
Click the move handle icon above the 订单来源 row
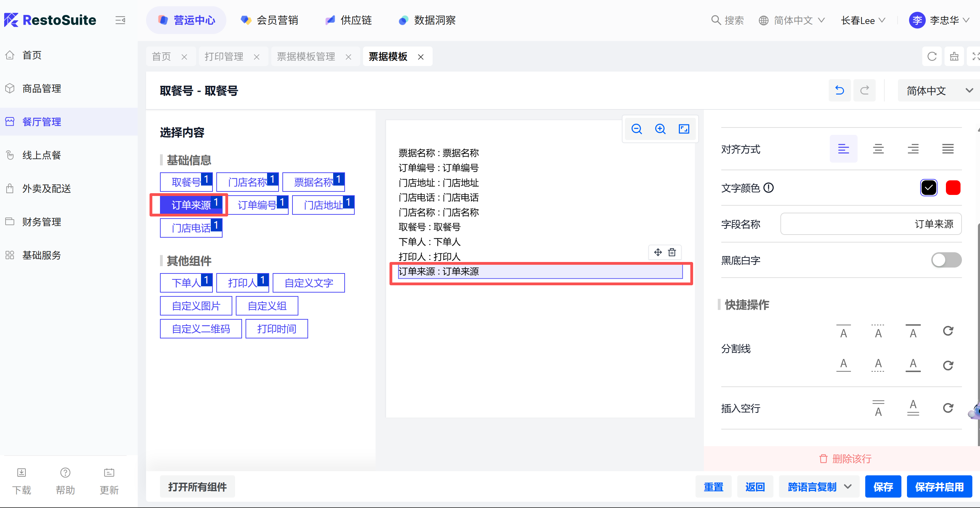pos(658,252)
